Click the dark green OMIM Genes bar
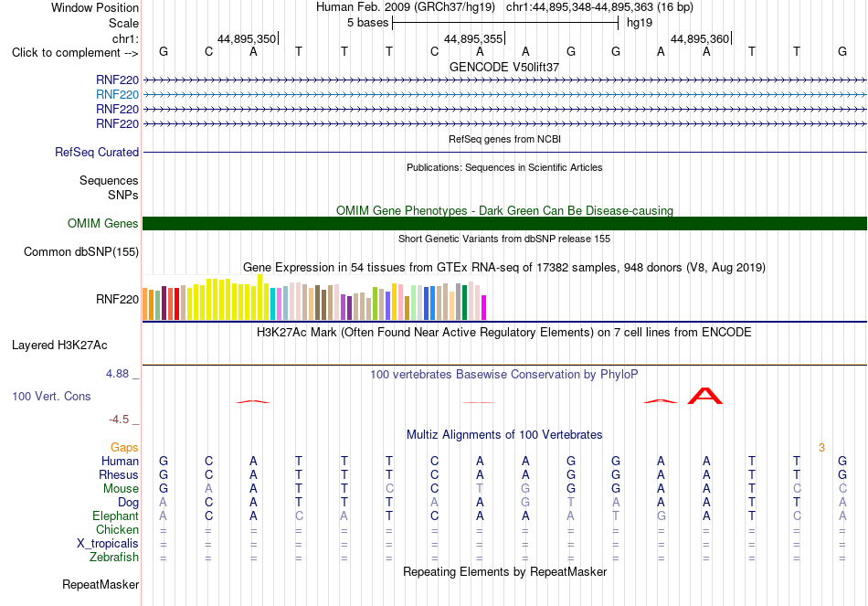Viewport: 868px width, 606px height. (504, 223)
